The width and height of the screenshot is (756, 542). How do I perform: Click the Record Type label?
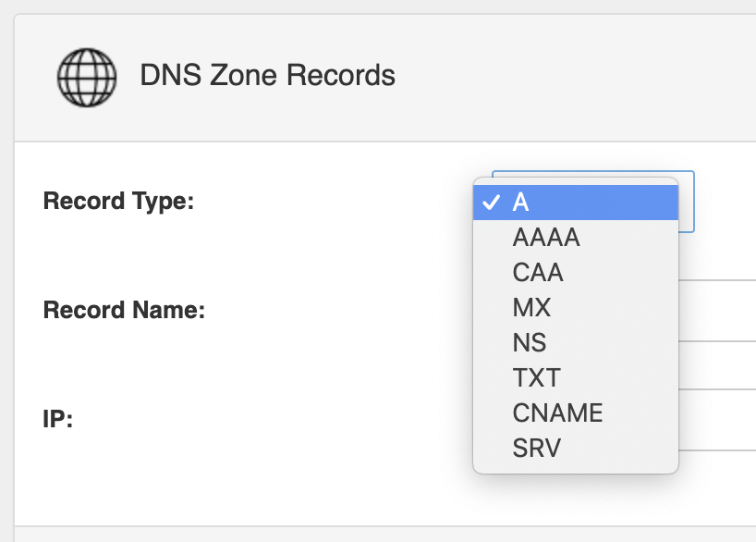[x=118, y=202]
